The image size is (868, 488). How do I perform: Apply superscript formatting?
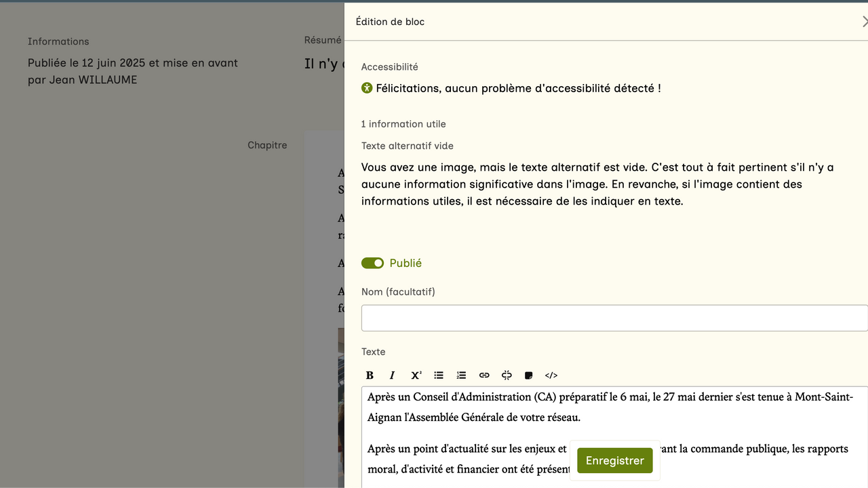416,375
